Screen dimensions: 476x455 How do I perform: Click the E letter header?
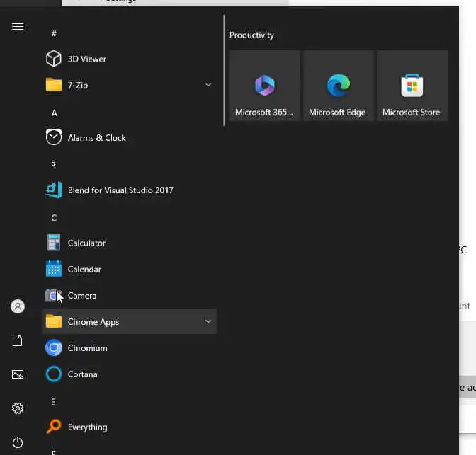coord(53,402)
